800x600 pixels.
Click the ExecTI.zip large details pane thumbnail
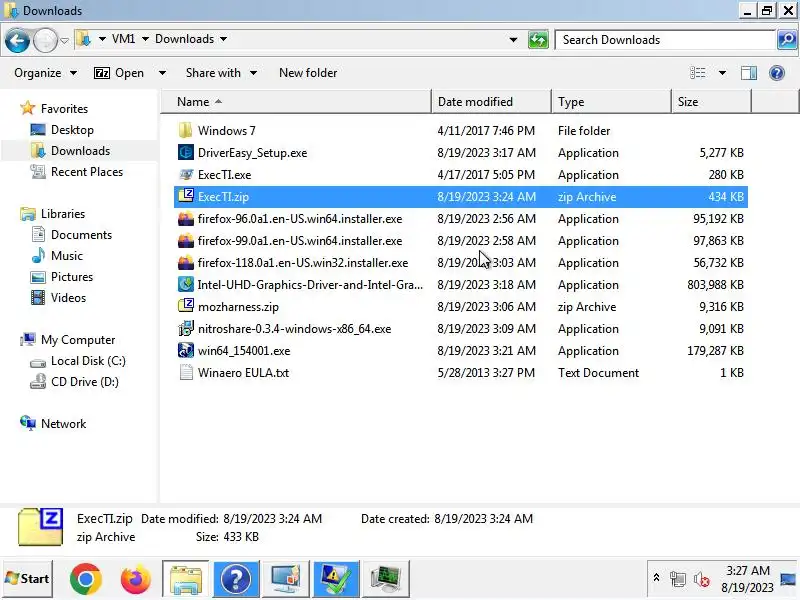tap(40, 527)
